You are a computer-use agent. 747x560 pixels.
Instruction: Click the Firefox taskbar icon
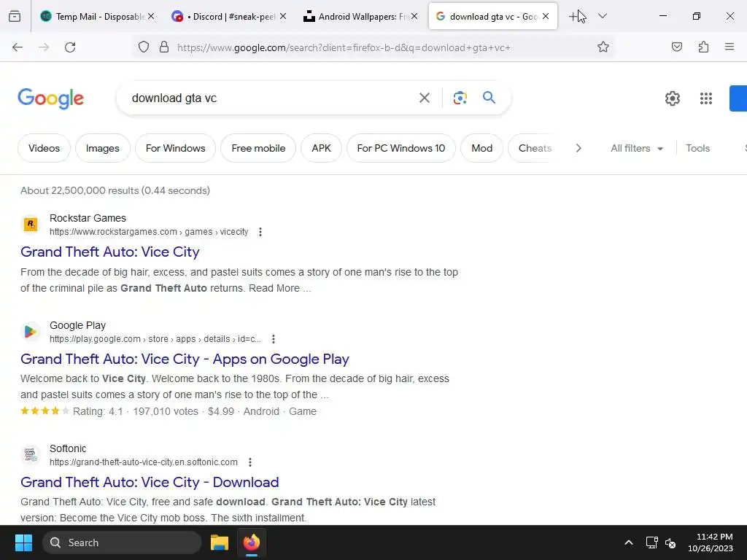252,542
